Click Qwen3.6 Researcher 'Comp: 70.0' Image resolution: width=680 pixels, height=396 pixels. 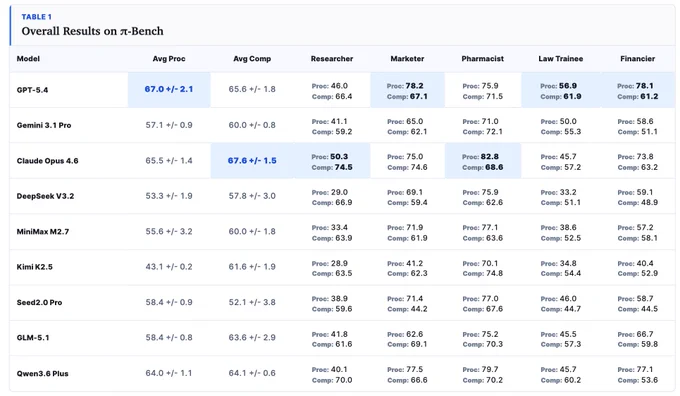pyautogui.click(x=332, y=380)
